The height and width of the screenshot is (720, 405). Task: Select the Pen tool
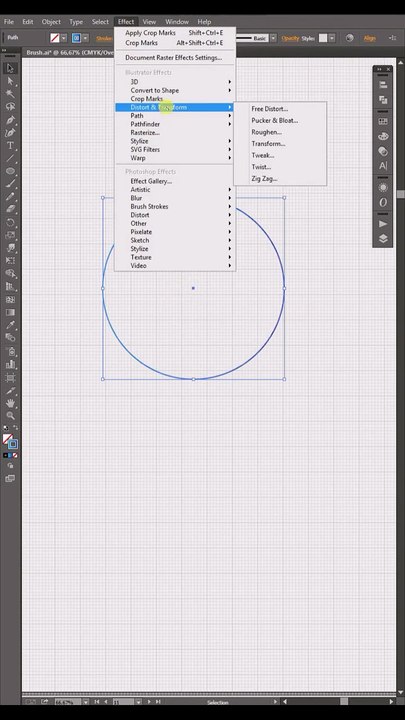click(10, 120)
